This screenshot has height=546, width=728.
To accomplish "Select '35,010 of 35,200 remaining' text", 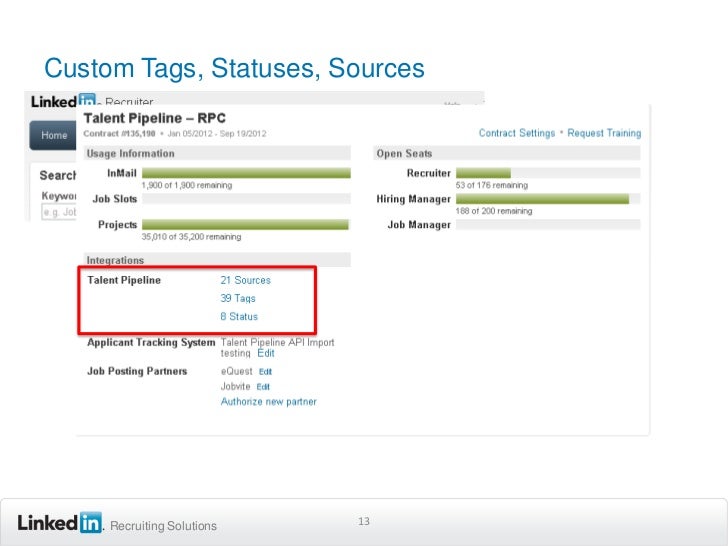I will click(x=191, y=237).
